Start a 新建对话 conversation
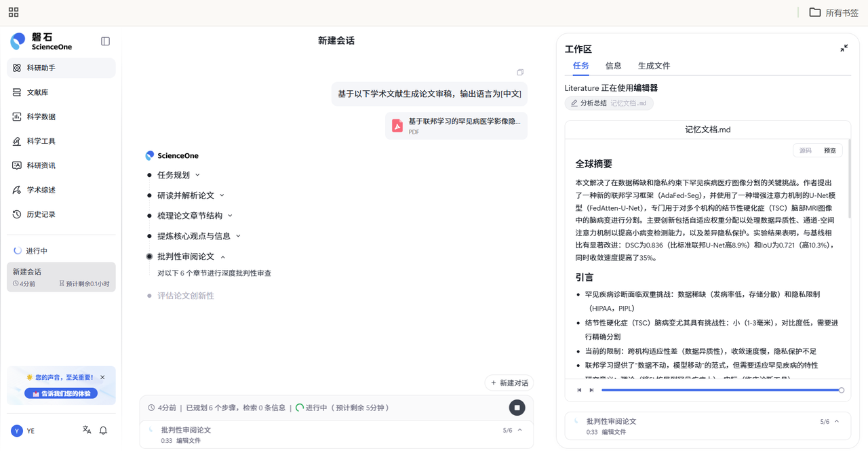This screenshot has width=868, height=451. (509, 383)
